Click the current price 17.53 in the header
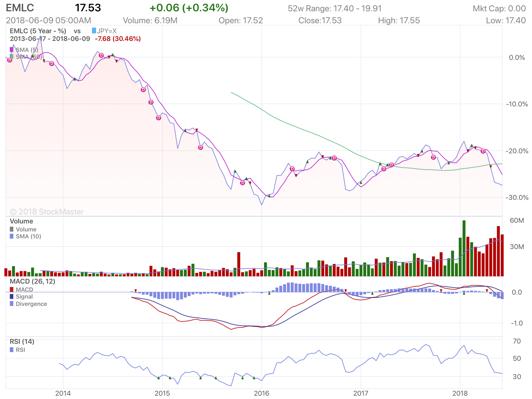532x399 pixels. pos(88,8)
